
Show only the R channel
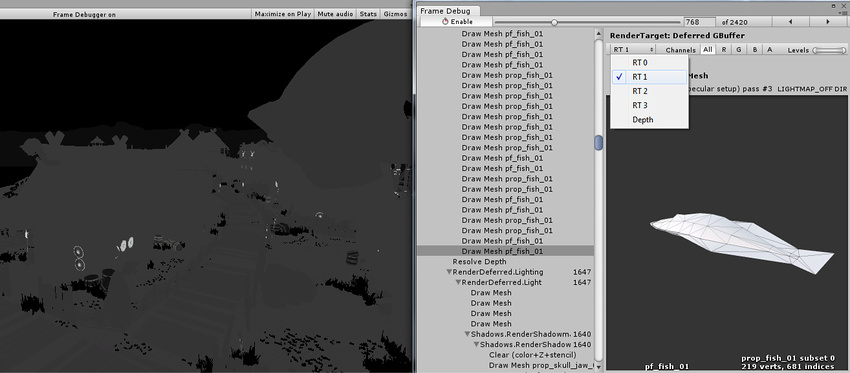pos(724,50)
